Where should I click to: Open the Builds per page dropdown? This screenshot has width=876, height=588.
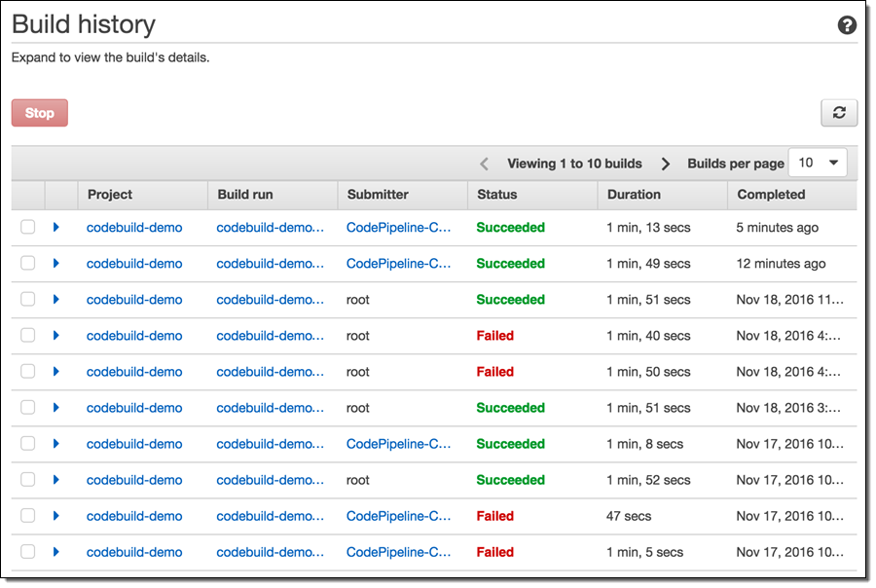coord(817,163)
